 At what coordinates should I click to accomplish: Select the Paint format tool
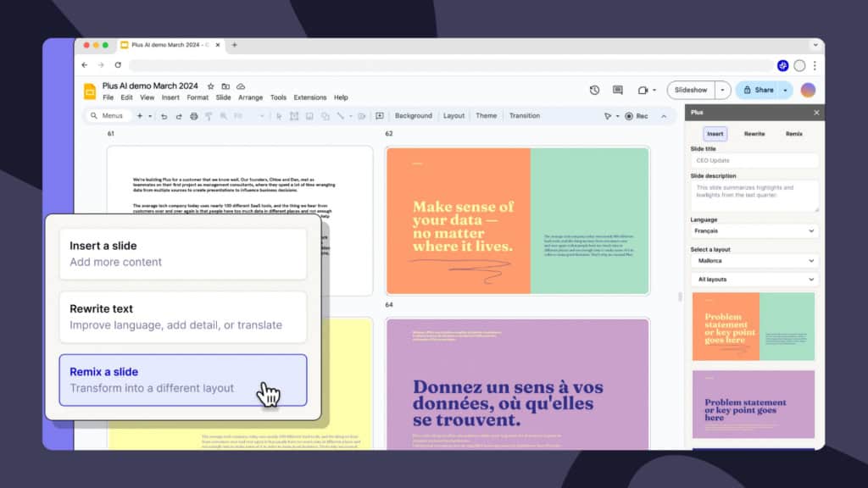coord(208,116)
